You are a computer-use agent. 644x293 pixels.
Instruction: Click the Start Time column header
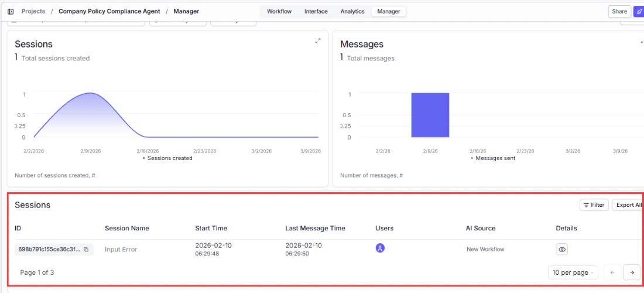tap(211, 228)
